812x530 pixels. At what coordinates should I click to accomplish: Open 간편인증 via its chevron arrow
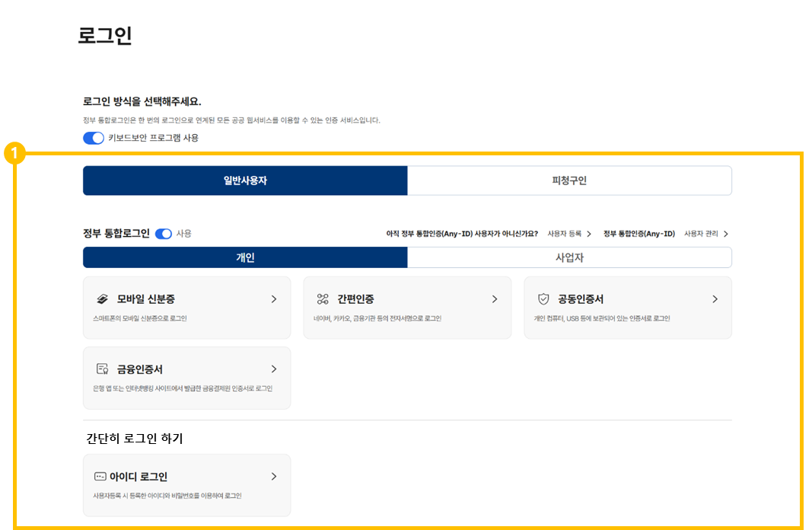tap(495, 299)
